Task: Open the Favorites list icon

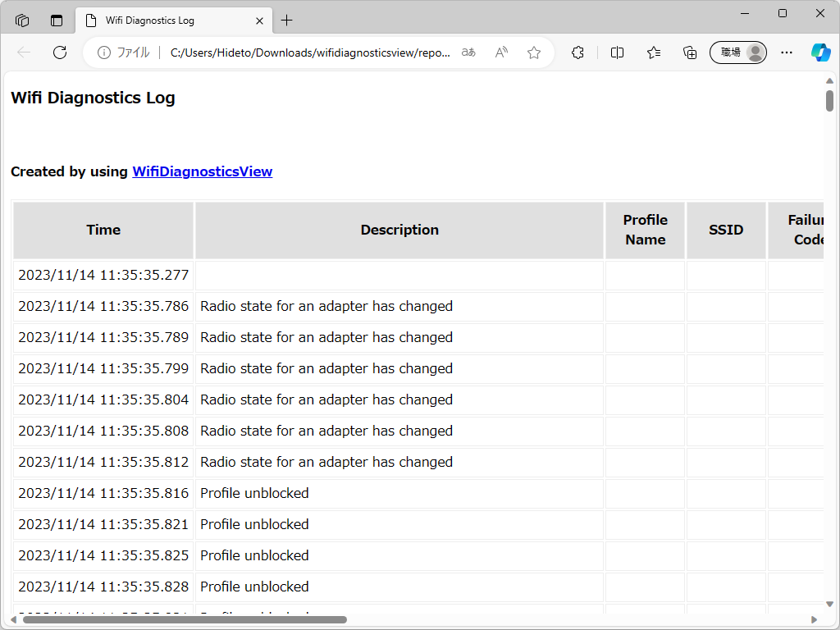Action: click(654, 52)
